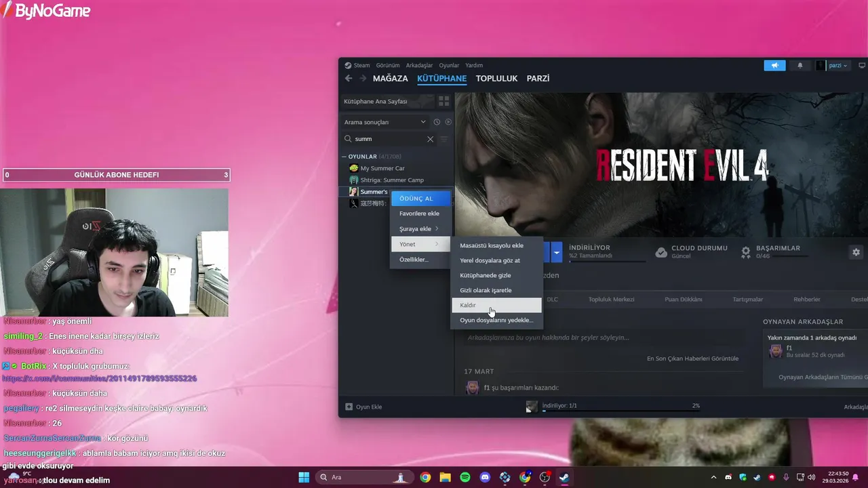Click the Oyun Ekle plus icon
Viewport: 868px width, 488px height.
click(349, 407)
